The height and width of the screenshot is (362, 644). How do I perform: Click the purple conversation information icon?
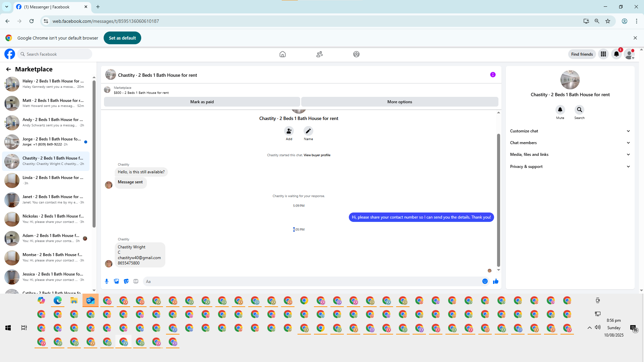(493, 75)
